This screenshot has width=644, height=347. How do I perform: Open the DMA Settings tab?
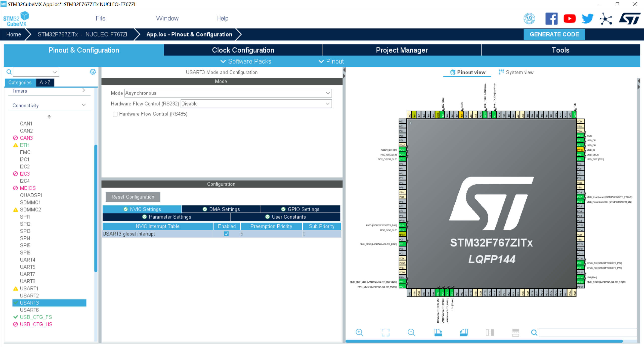click(x=221, y=209)
